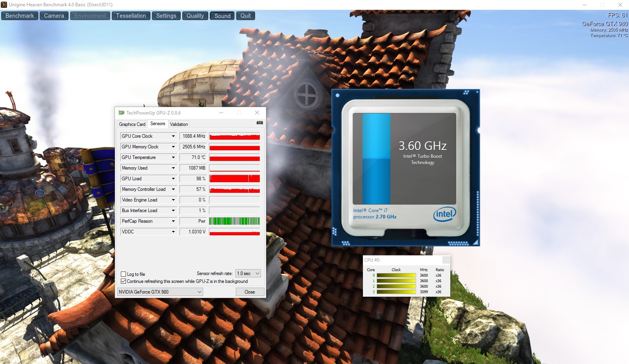This screenshot has height=364, width=629.
Task: Toggle the Sound menu button
Action: click(222, 16)
